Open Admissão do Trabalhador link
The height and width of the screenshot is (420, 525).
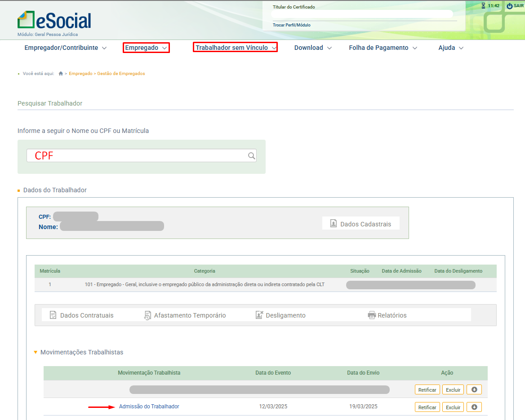[x=149, y=406]
